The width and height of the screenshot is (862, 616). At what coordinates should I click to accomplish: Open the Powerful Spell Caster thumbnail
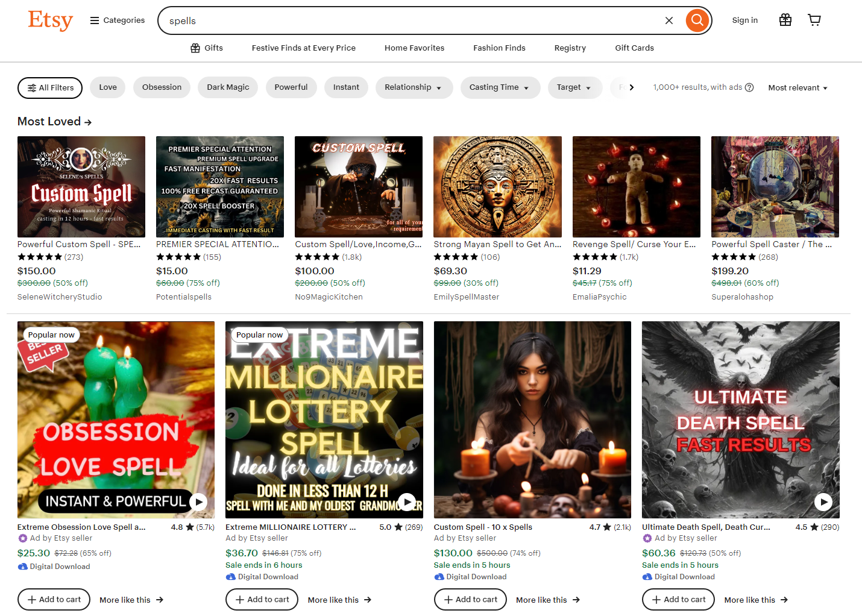[775, 187]
